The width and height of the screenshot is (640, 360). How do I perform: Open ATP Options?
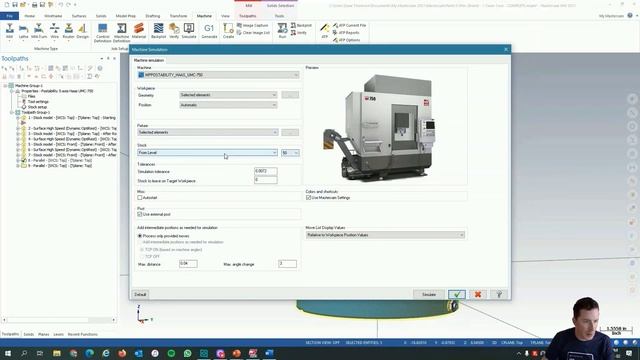(346, 40)
